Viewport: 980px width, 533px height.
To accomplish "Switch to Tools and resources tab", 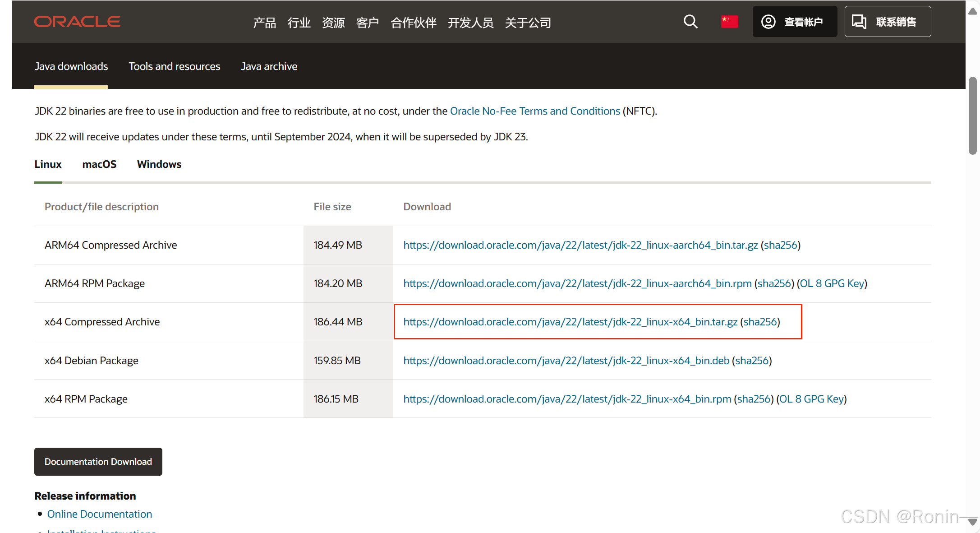I will tap(174, 66).
